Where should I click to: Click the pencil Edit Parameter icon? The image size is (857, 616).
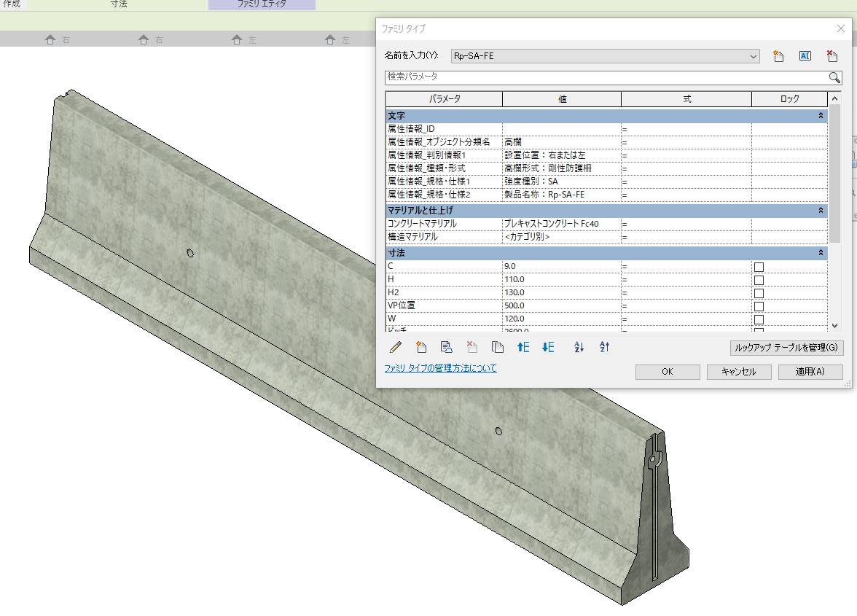(x=396, y=348)
